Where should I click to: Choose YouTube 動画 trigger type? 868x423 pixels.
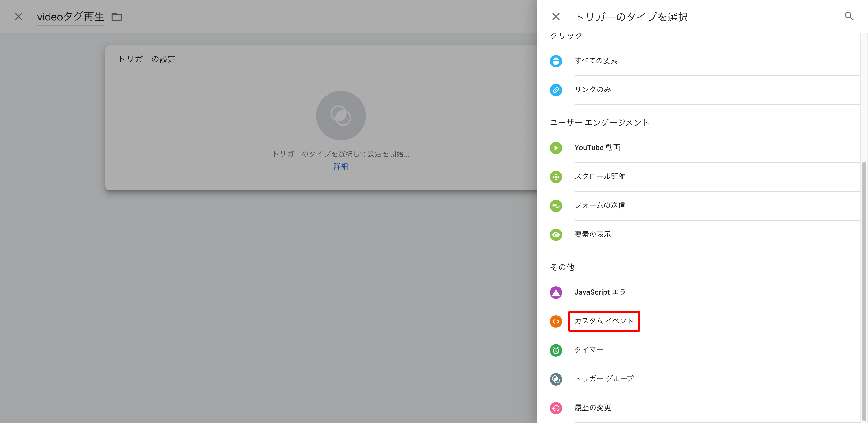pos(705,148)
